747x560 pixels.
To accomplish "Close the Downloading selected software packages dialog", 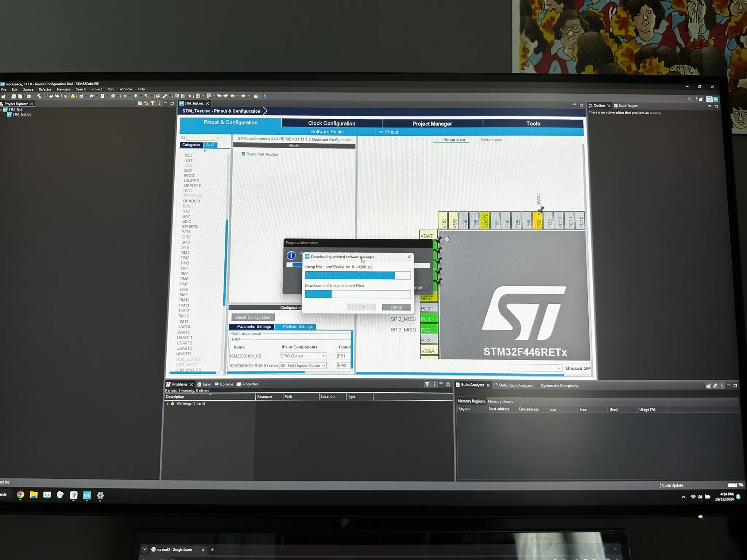I will point(409,257).
